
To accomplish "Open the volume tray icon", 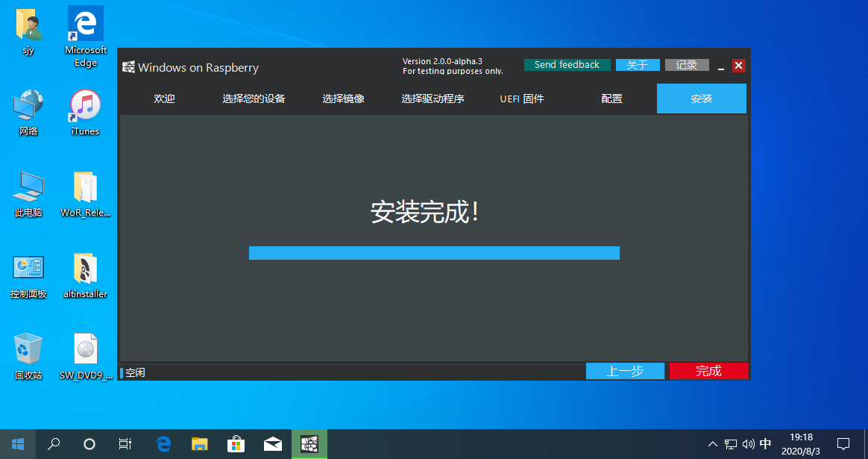I will [x=749, y=444].
